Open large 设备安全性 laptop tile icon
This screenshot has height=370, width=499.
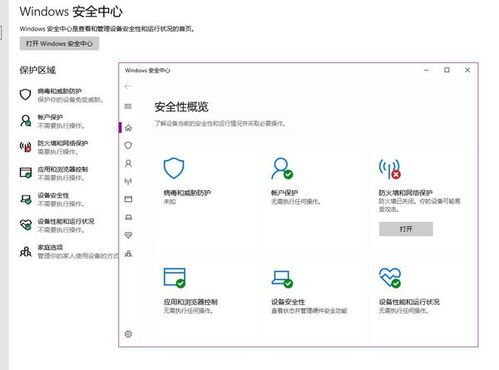tap(282, 279)
